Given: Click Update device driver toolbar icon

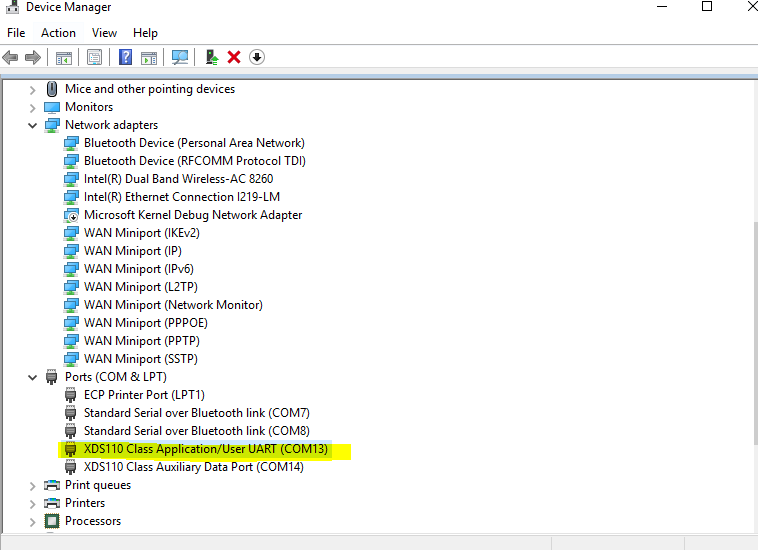Looking at the screenshot, I should pyautogui.click(x=212, y=58).
